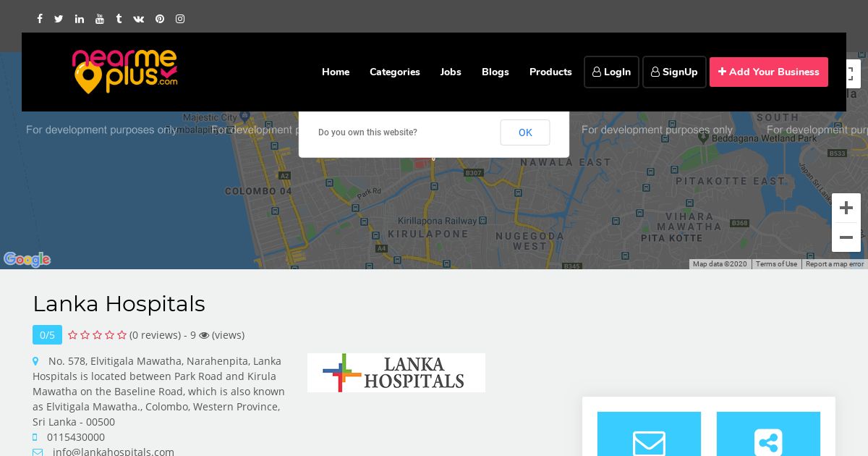Zoom in on the map

(846, 208)
